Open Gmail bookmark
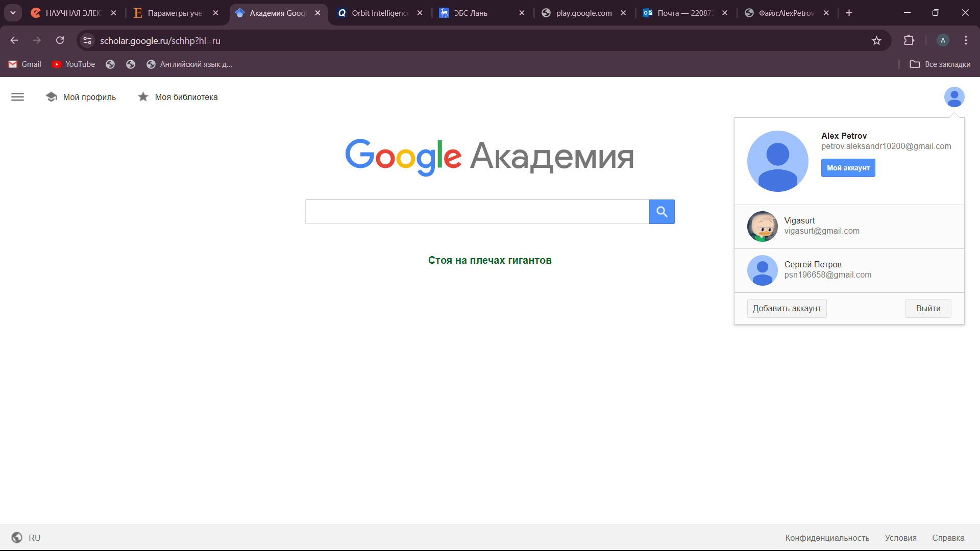Screen dimensions: 980x551 (24, 64)
